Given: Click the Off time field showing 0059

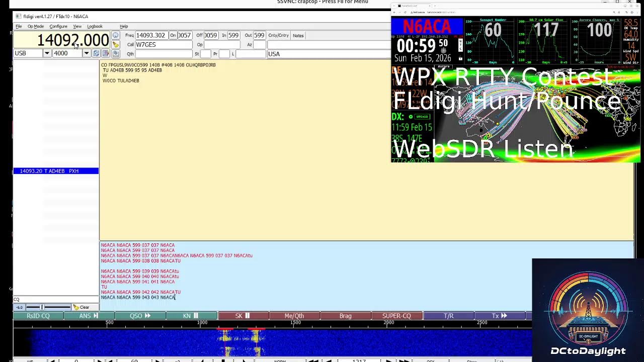Looking at the screenshot, I should pyautogui.click(x=210, y=35).
